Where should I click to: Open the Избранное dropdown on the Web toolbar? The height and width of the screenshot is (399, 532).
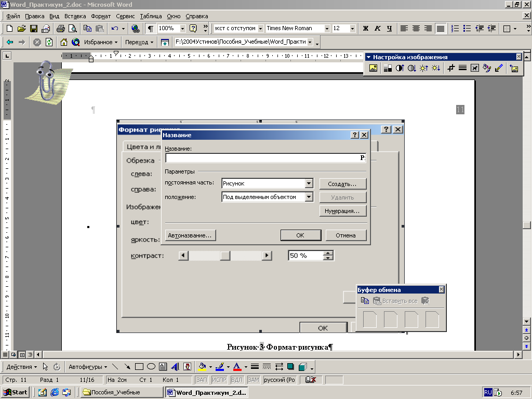[101, 42]
